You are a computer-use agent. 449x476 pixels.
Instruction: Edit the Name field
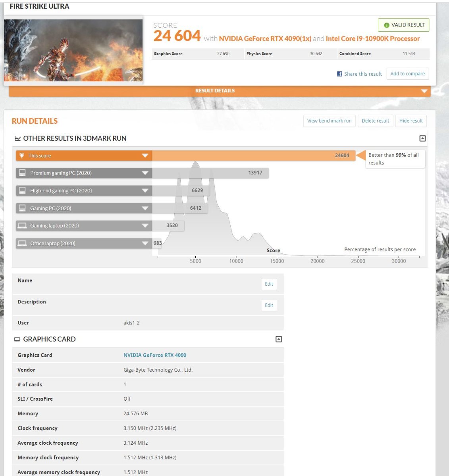coord(269,284)
